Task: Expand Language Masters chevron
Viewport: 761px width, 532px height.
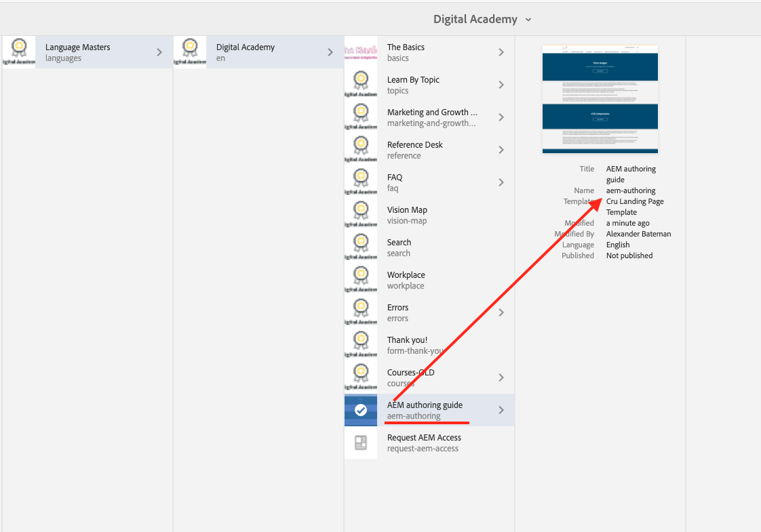Action: [x=159, y=52]
